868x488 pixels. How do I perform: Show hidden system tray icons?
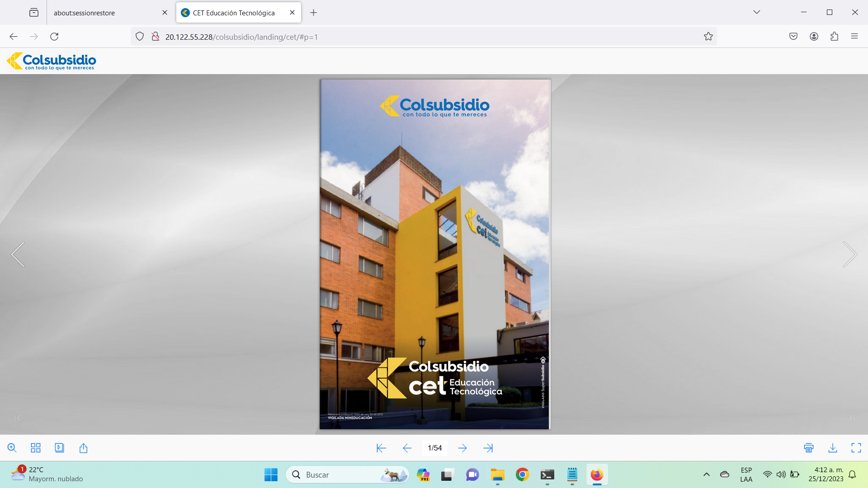point(706,474)
